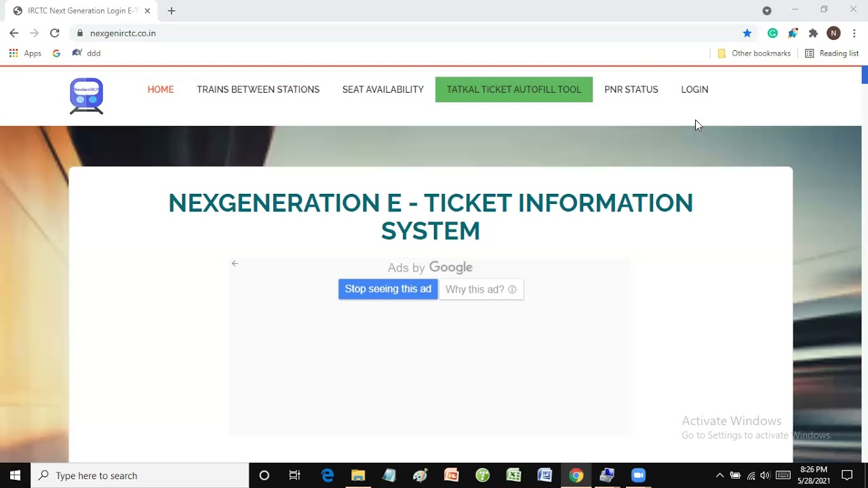868x488 pixels.
Task: Click the page vertical scrollbar thumb
Action: click(x=865, y=75)
